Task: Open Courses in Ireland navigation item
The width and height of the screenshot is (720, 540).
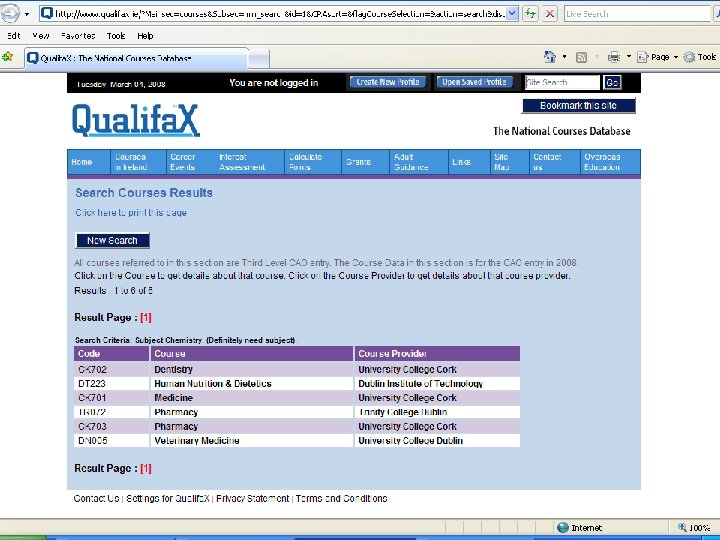Action: coord(138,162)
